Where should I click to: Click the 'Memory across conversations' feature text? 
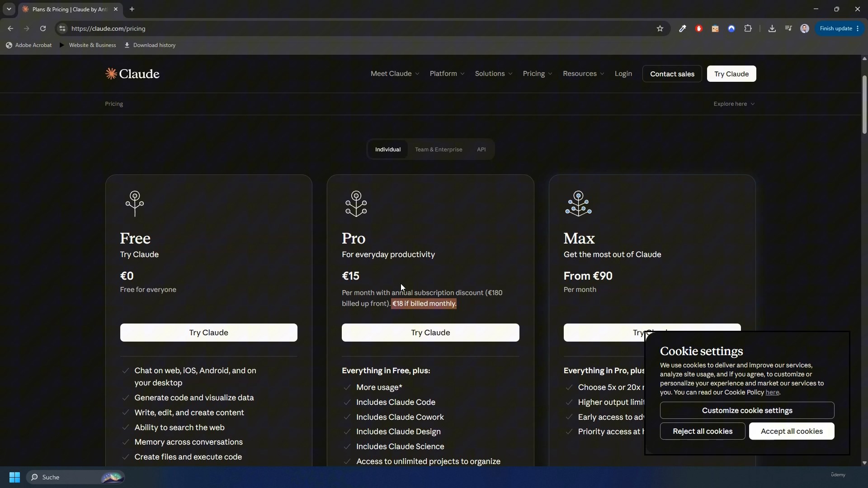(189, 442)
